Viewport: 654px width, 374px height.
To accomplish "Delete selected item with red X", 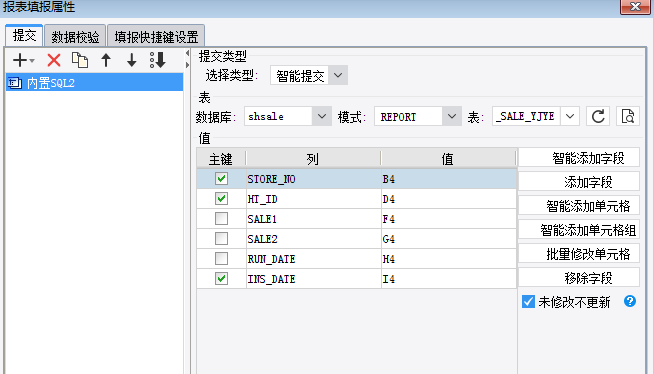I will [x=54, y=60].
